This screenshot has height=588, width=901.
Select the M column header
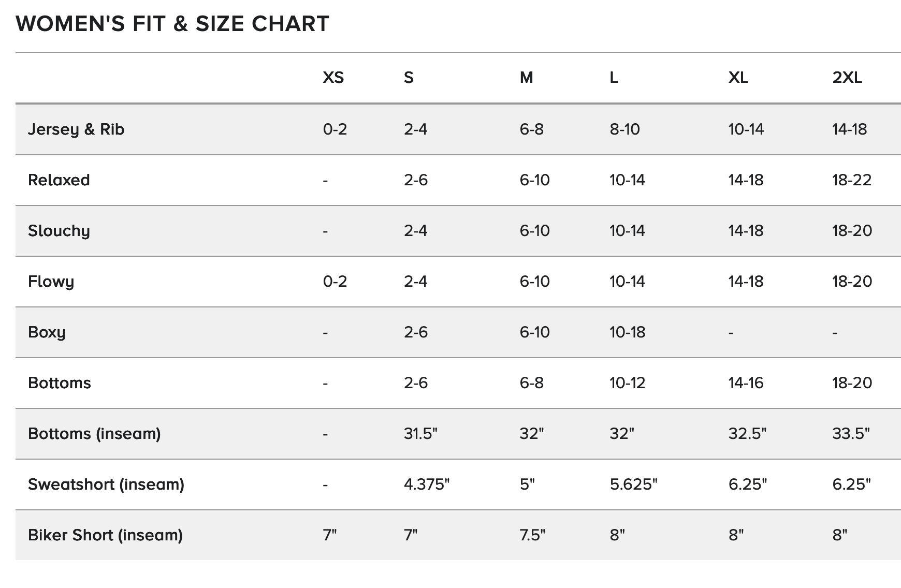pos(526,78)
